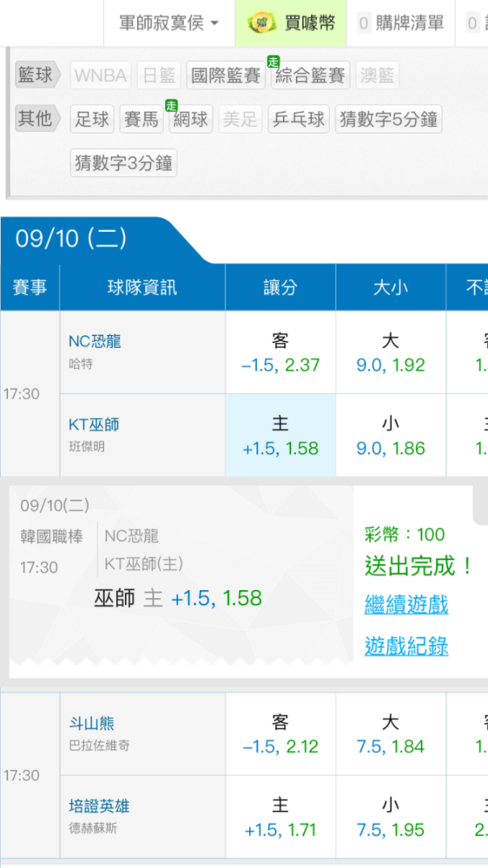Screen dimensions: 488x868
Task: Select 小 9.0 under odds 1.86
Action: (x=391, y=435)
